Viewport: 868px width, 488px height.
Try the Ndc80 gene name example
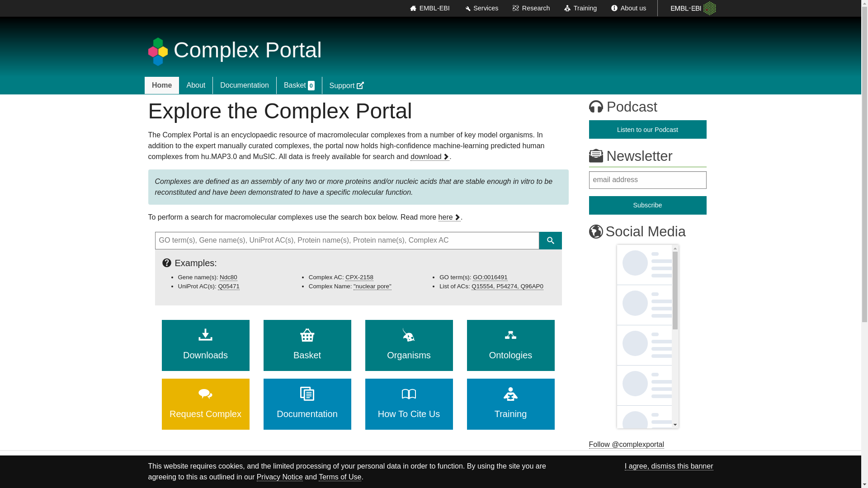tap(228, 277)
